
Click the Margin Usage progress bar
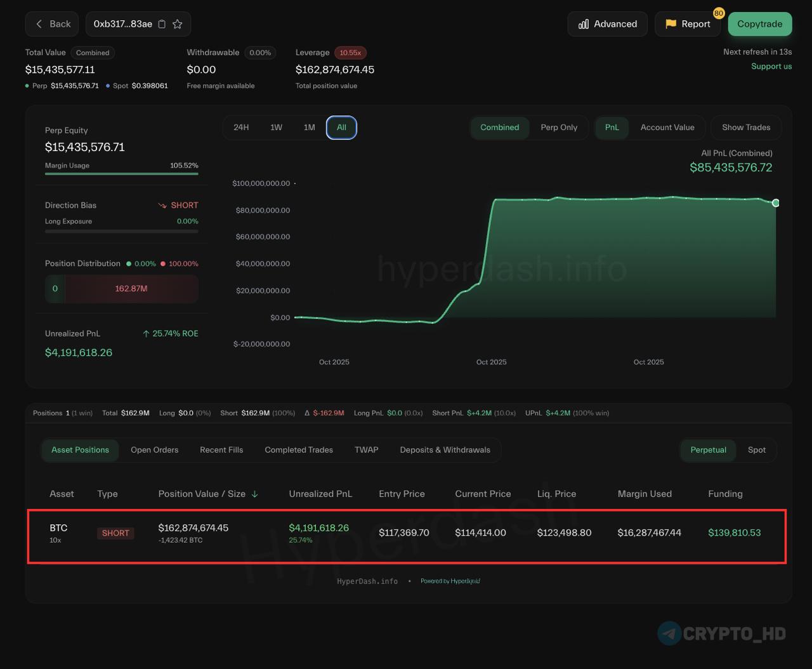coord(121,173)
